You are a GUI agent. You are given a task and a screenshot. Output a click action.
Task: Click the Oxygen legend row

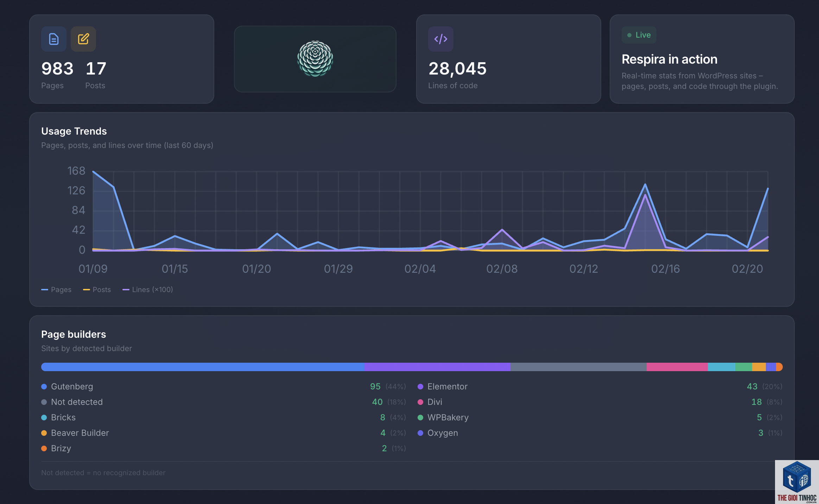600,433
